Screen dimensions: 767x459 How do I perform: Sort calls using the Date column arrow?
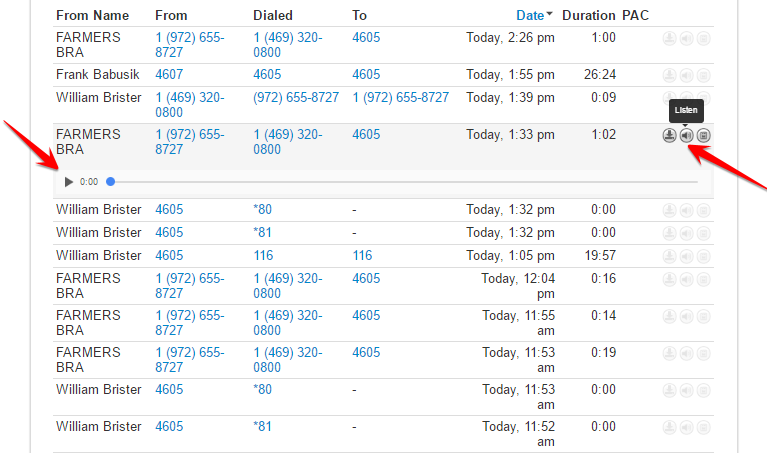click(549, 14)
